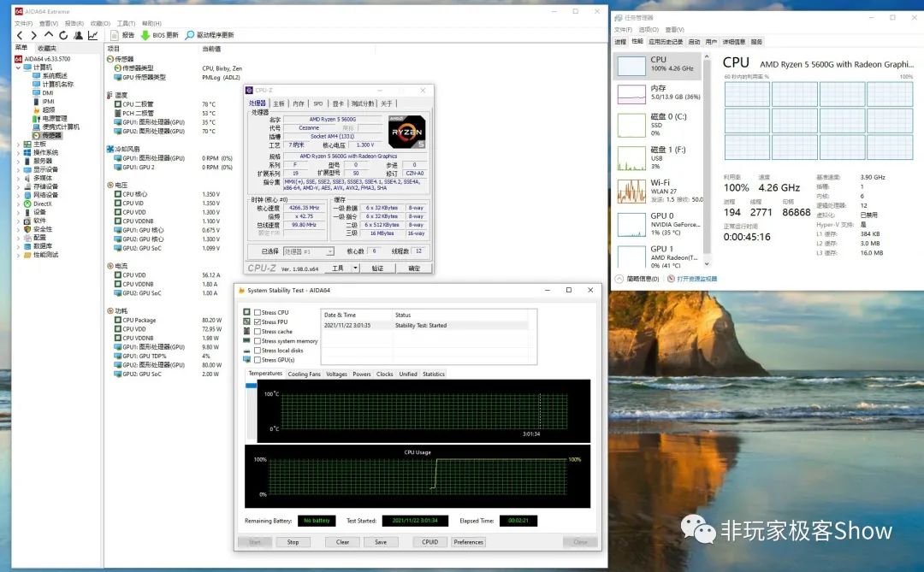Expand the 显示设备 tree node

point(18,169)
